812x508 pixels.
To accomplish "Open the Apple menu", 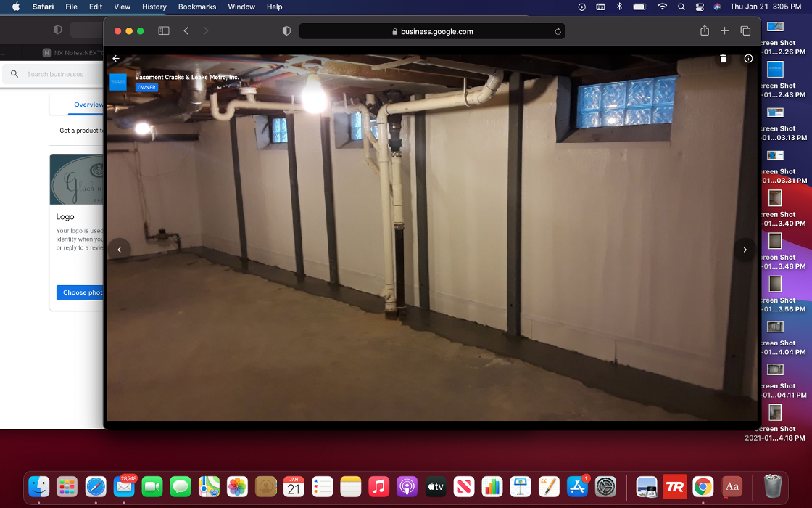I will coord(15,7).
